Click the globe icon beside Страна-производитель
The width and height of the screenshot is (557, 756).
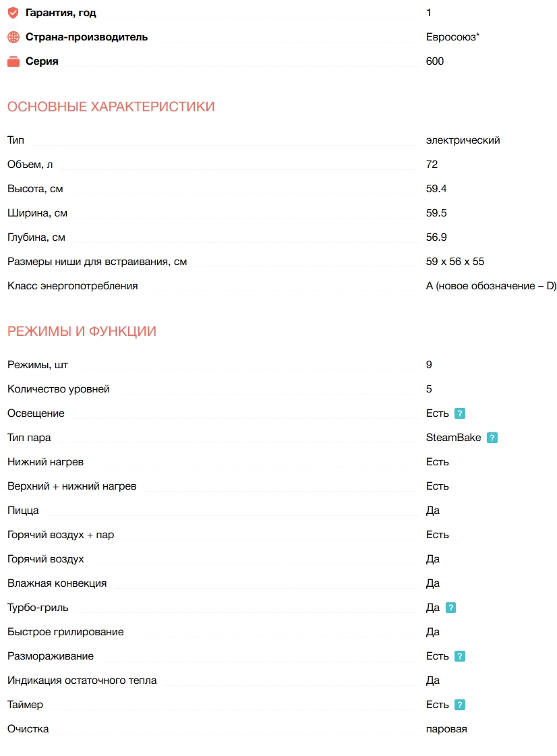(x=13, y=37)
